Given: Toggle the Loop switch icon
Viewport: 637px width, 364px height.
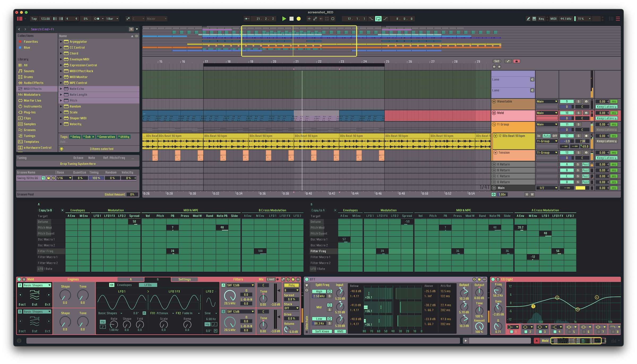Looking at the screenshot, I should coord(378,19).
